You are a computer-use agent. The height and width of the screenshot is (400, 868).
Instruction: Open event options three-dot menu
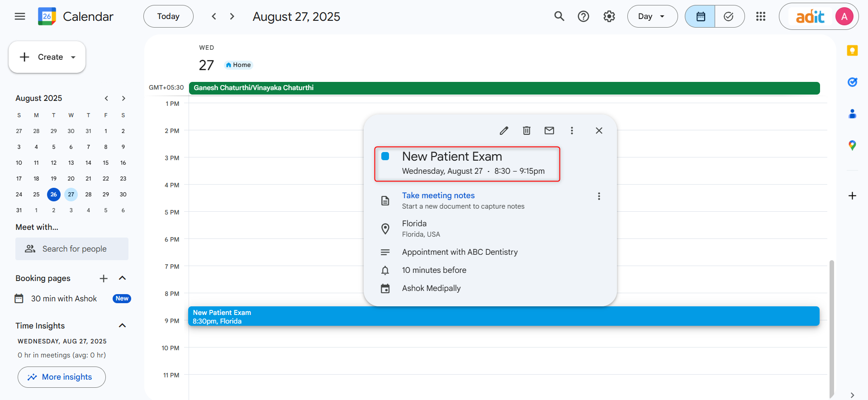pos(572,131)
